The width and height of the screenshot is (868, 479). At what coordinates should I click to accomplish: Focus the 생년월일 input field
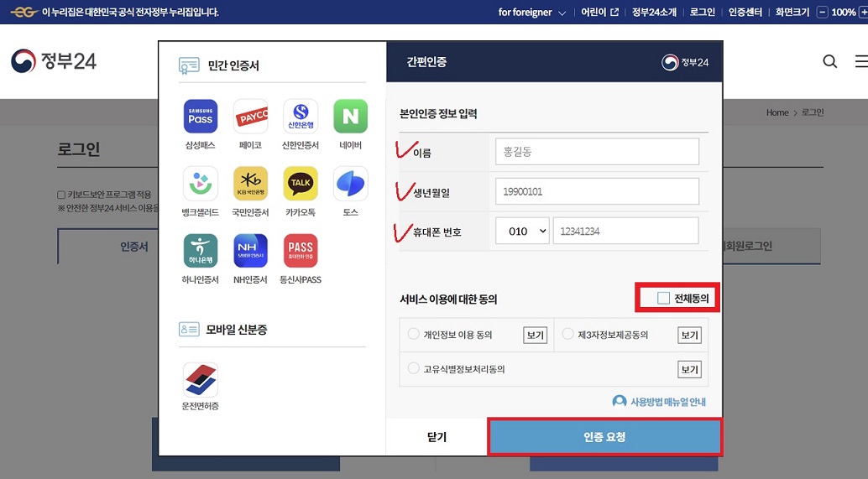tap(598, 191)
